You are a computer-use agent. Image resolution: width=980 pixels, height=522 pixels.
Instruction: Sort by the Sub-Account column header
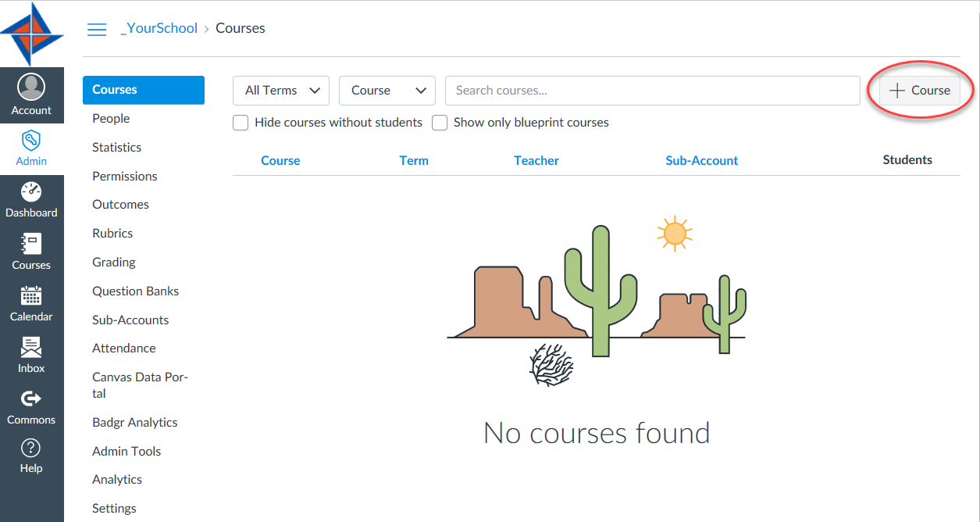click(702, 161)
